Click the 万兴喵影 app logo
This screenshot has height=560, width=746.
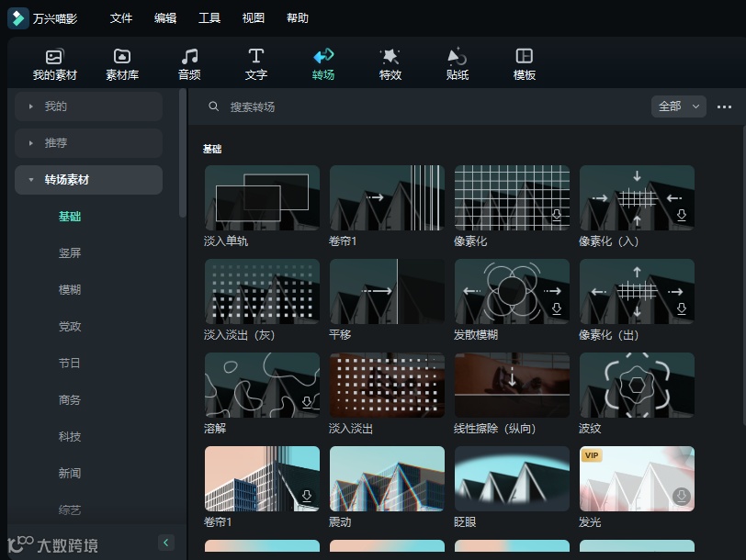click(18, 18)
